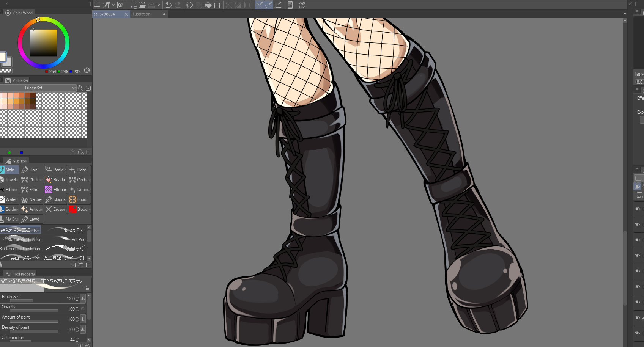This screenshot has width=644, height=347.
Task: Open the help question mark icon
Action: 302,5
